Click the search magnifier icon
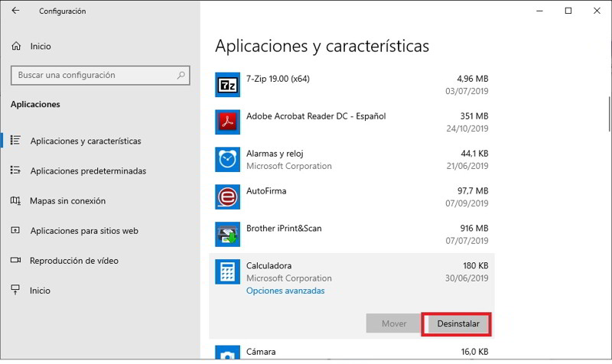Screen dimensions: 612x364 coord(181,76)
